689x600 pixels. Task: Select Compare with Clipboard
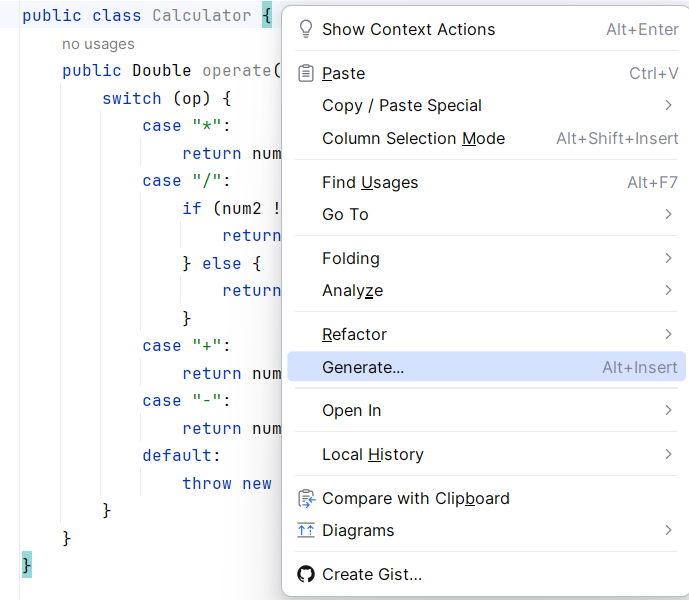tap(486, 499)
